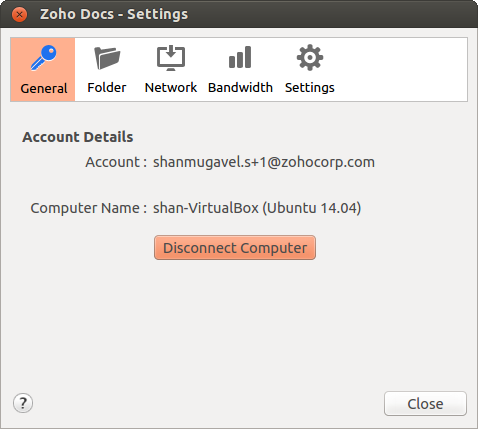
Task: Open the Network monitor download icon
Action: [x=171, y=58]
